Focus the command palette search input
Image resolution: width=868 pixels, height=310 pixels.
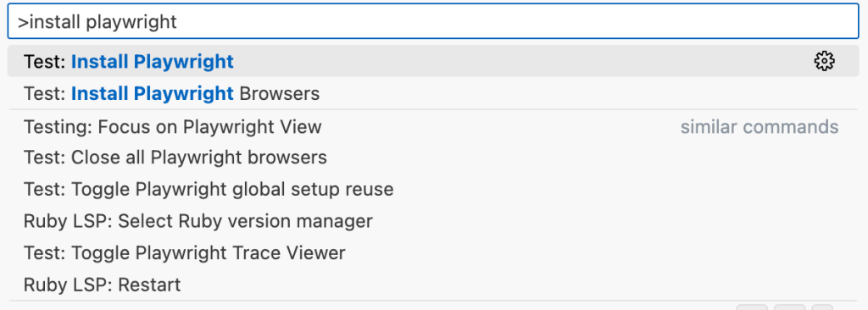tap(433, 21)
